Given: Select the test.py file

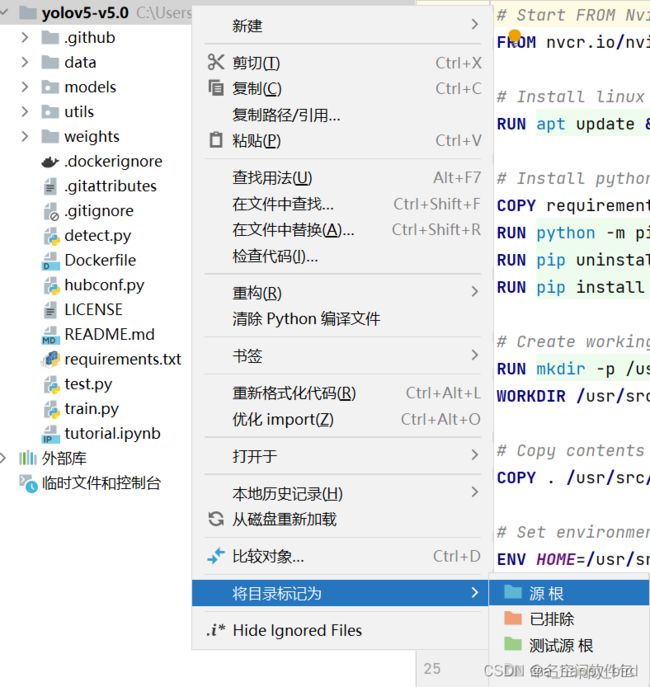Looking at the screenshot, I should [x=88, y=384].
